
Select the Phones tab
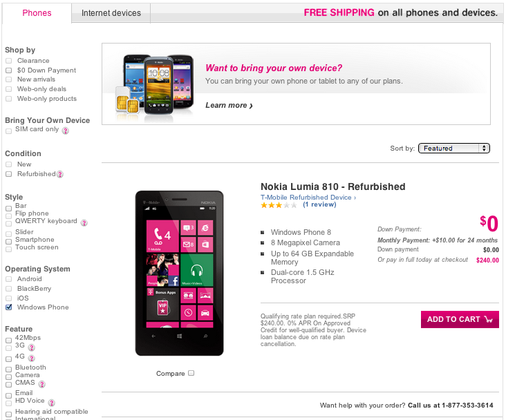(x=37, y=13)
